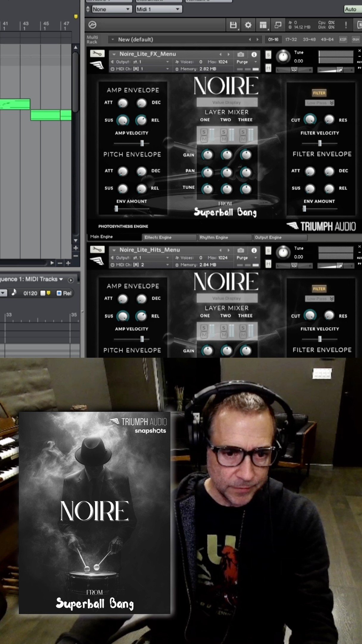Click next multi arrow beside New (default)
Image resolution: width=362 pixels, height=644 pixels.
[257, 39]
